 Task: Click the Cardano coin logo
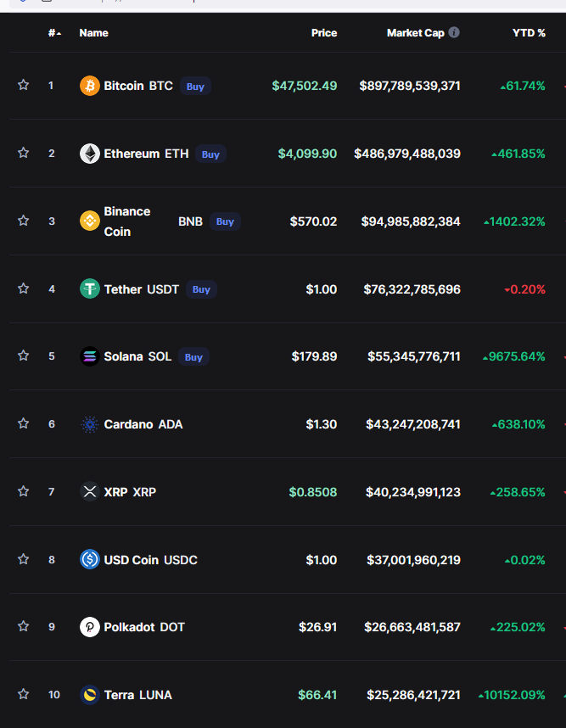pos(90,424)
